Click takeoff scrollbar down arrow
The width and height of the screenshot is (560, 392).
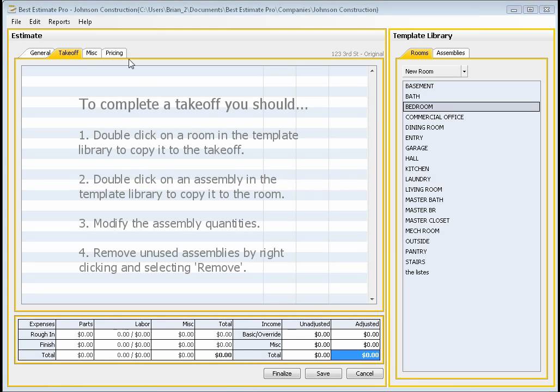[372, 299]
